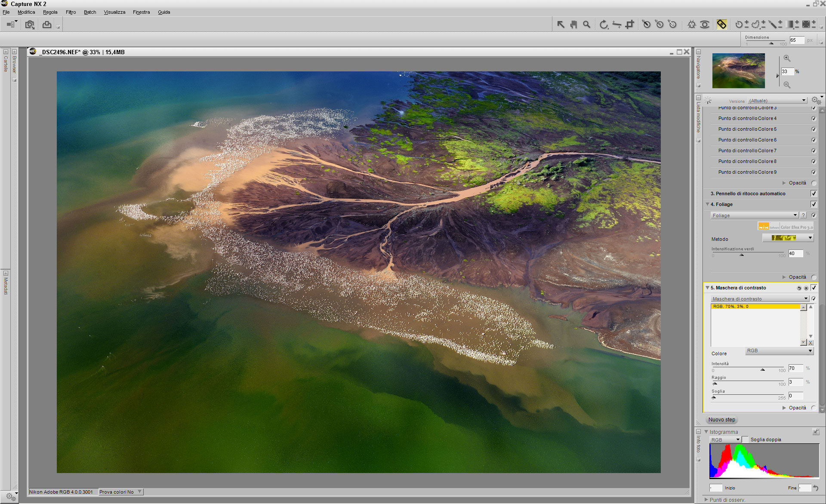
Task: Open the Maschera di contrasto adjustment dropdown
Action: [760, 299]
